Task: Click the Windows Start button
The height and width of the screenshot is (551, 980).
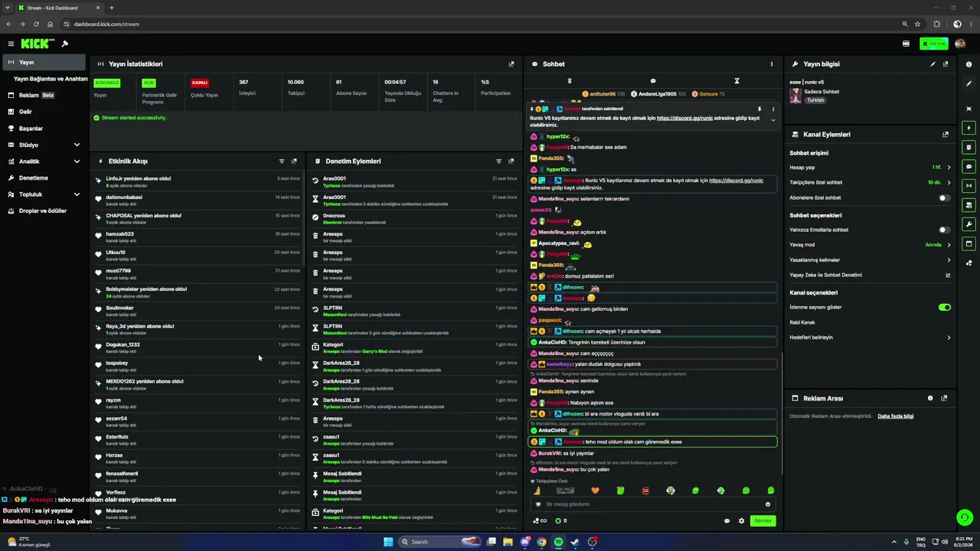Action: point(388,542)
